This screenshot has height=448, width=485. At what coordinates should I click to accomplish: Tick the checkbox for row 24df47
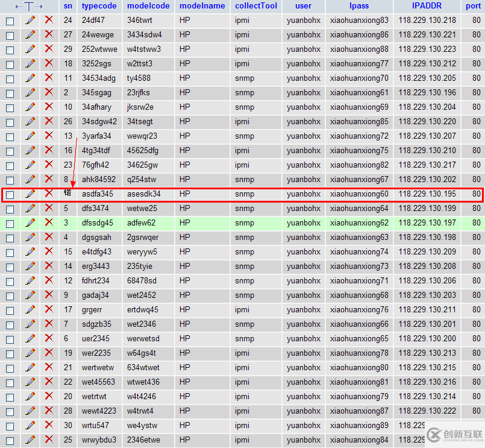10,21
